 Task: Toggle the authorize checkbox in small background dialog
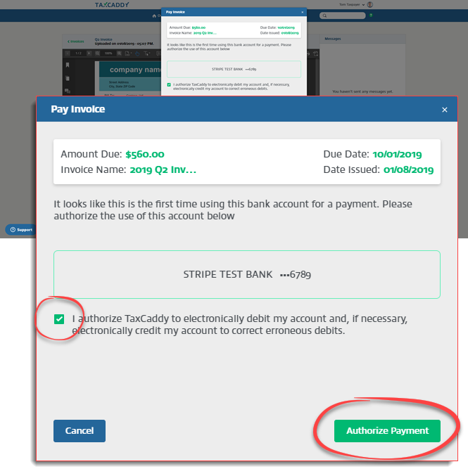(169, 84)
